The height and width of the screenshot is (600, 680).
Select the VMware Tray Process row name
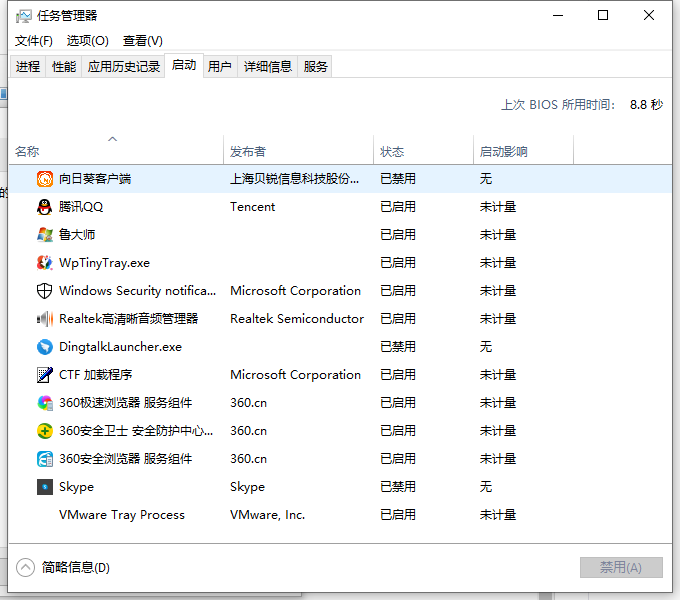122,515
